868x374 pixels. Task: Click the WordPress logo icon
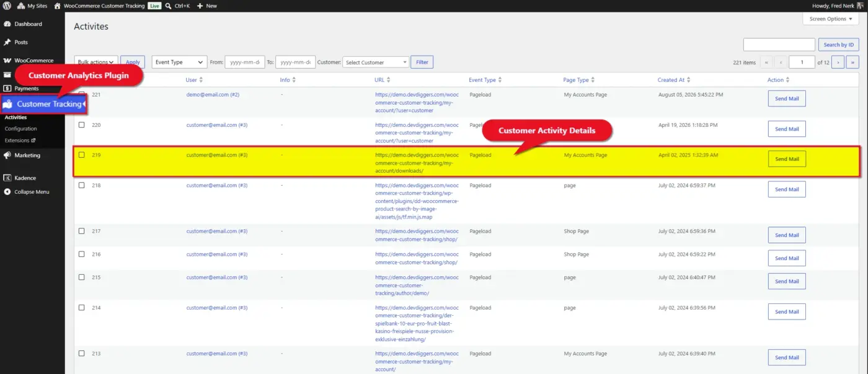click(7, 6)
